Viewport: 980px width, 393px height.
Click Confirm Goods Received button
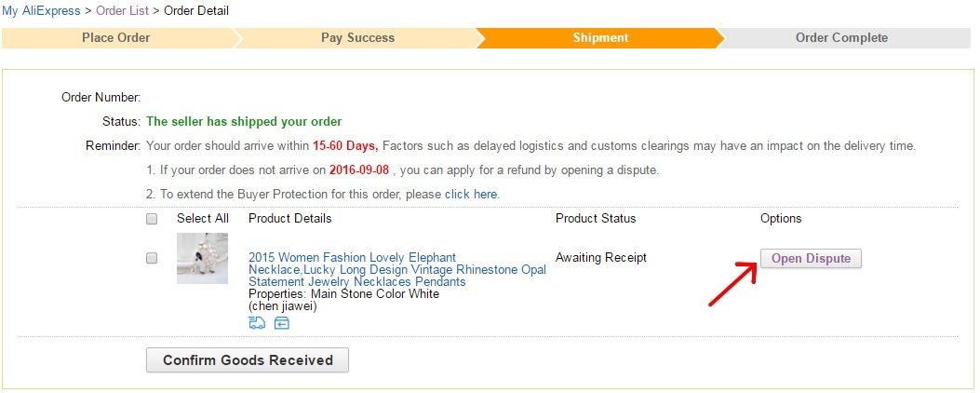(x=247, y=359)
